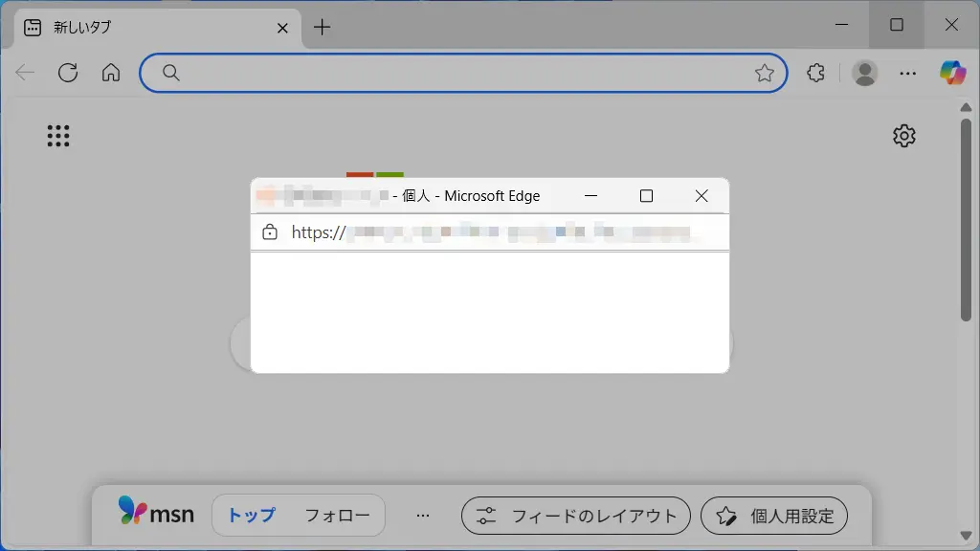980x551 pixels.
Task: Add this page to favorites with the star
Action: (764, 73)
